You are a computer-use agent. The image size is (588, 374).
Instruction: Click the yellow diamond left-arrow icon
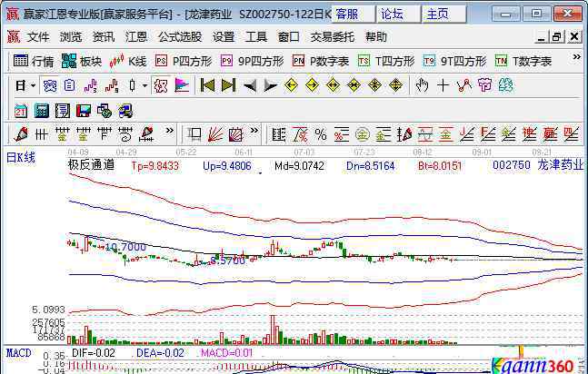point(291,86)
